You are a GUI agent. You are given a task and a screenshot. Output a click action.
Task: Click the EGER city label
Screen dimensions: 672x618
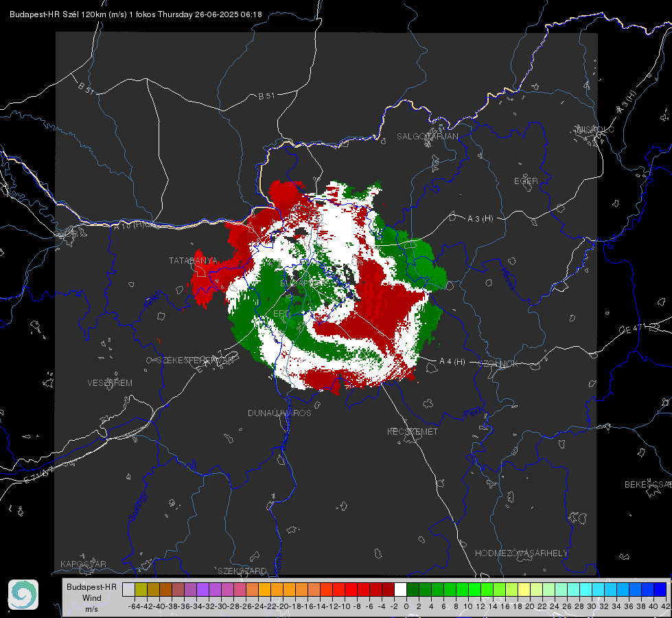(526, 181)
